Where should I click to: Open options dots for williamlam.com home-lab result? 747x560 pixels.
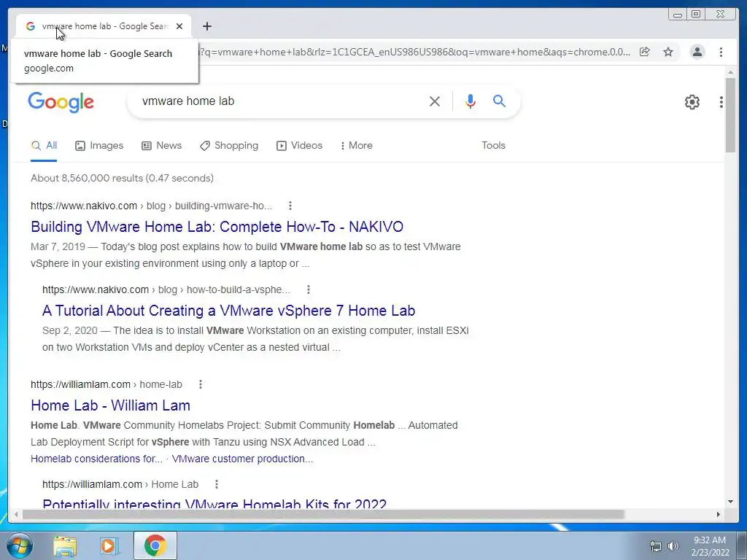coord(201,384)
